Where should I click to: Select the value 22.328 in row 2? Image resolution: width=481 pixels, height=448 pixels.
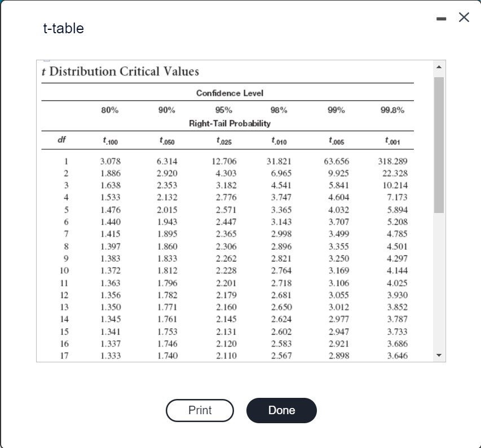click(395, 173)
